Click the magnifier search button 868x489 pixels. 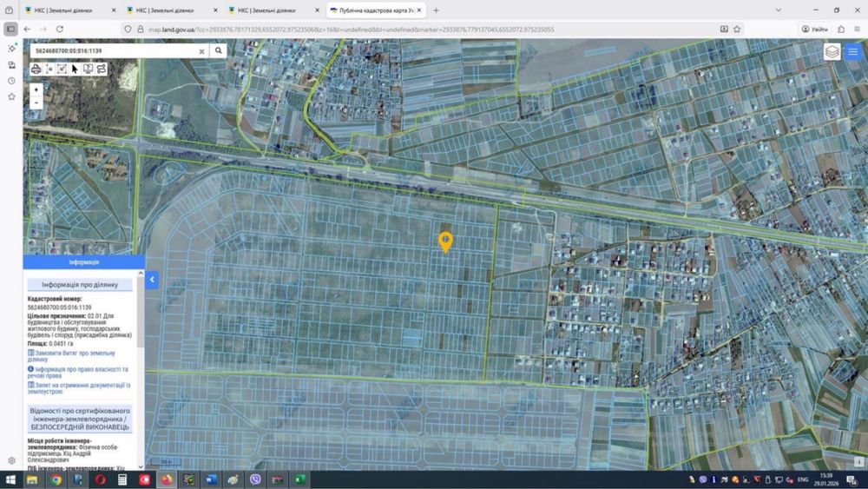[219, 50]
